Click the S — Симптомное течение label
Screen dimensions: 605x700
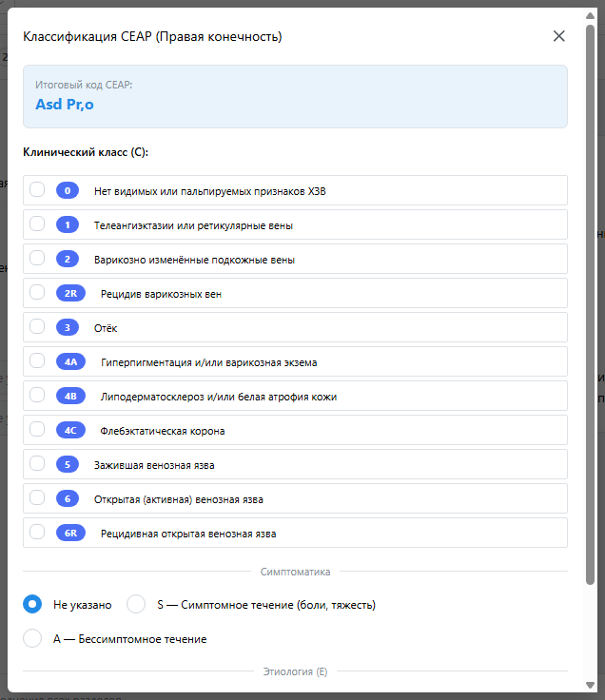click(266, 605)
